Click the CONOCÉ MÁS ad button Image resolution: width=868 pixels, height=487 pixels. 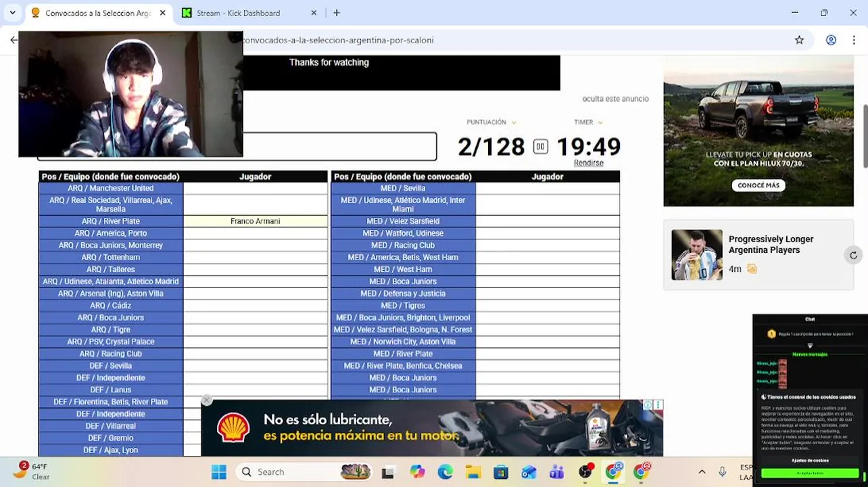coord(758,185)
